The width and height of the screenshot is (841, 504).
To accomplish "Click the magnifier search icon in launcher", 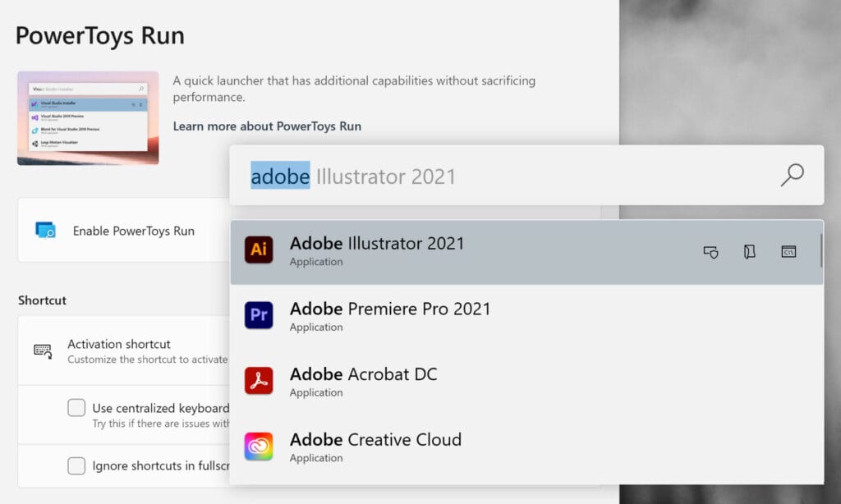I will (792, 176).
